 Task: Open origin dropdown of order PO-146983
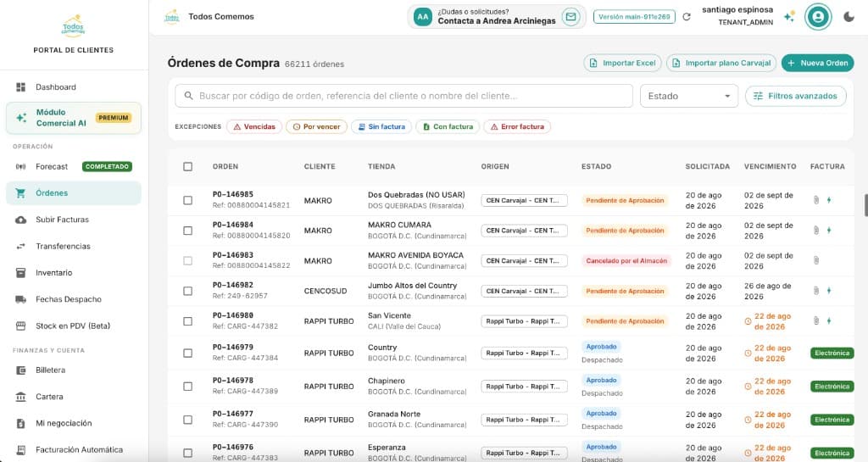(x=524, y=260)
